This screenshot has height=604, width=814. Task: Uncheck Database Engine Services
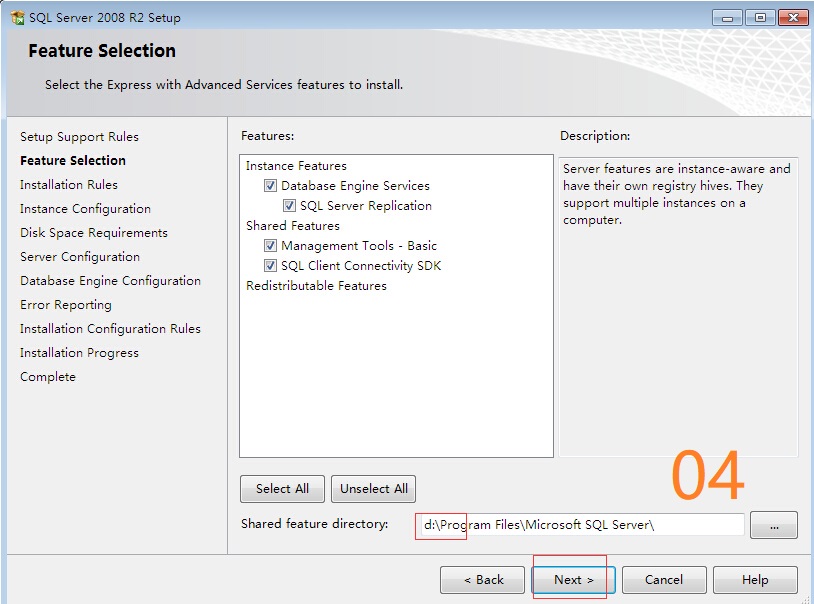coord(270,186)
